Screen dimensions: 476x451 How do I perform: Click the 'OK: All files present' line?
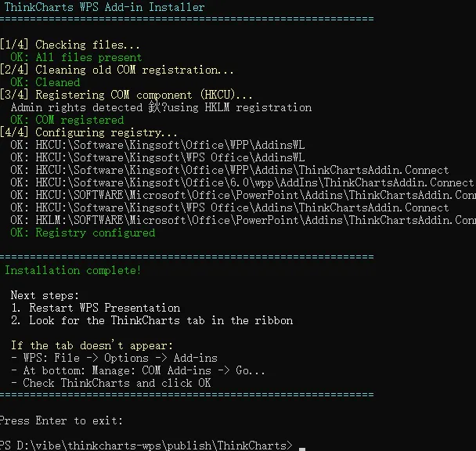pos(76,57)
